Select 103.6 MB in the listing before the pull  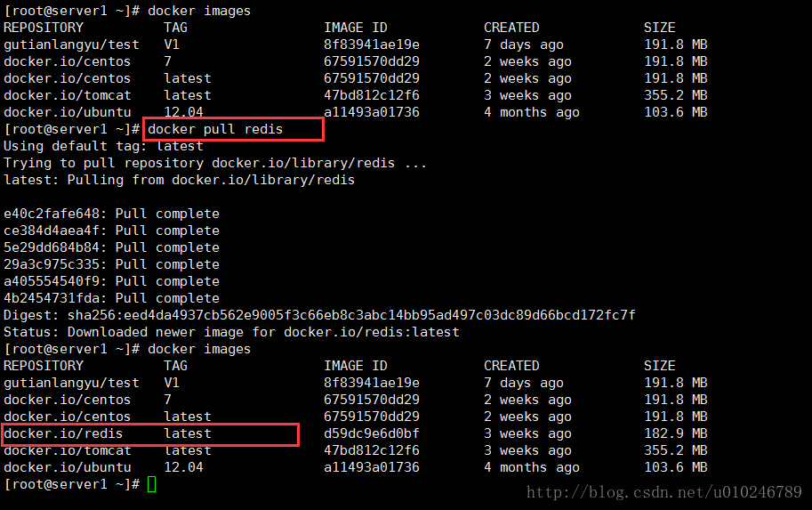pos(676,112)
